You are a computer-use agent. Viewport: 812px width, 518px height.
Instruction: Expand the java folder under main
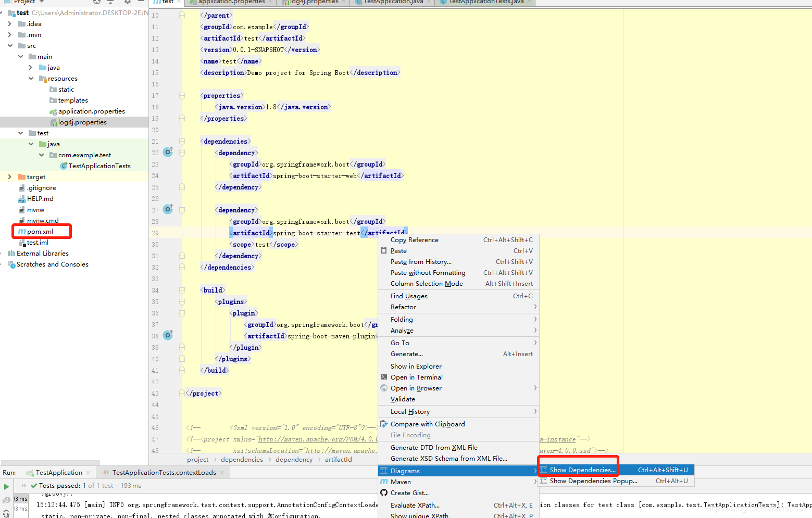coord(31,68)
